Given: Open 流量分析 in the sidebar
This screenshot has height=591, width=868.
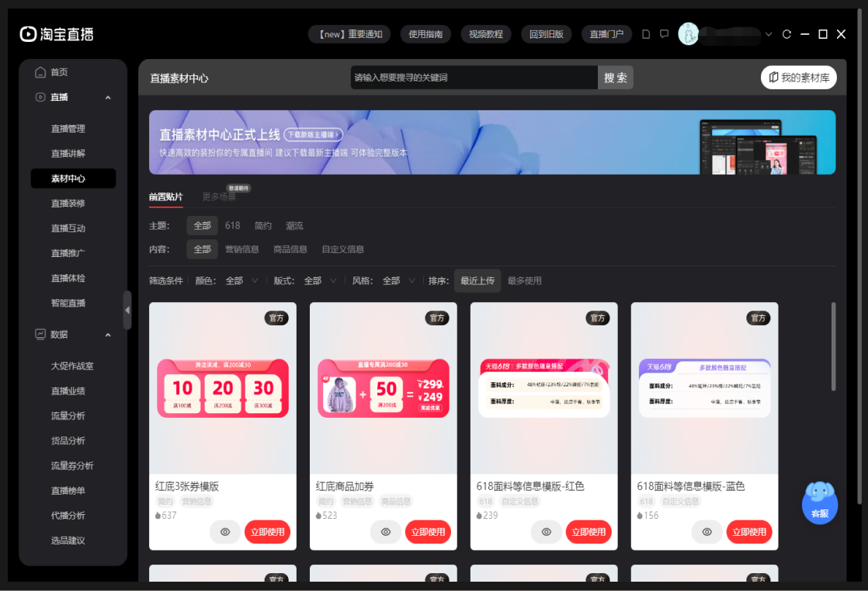Looking at the screenshot, I should pyautogui.click(x=68, y=416).
